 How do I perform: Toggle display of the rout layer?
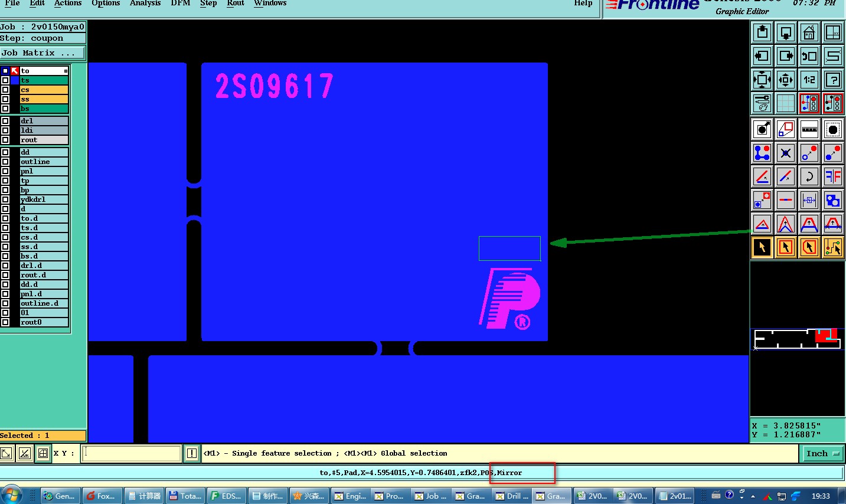(x=5, y=140)
